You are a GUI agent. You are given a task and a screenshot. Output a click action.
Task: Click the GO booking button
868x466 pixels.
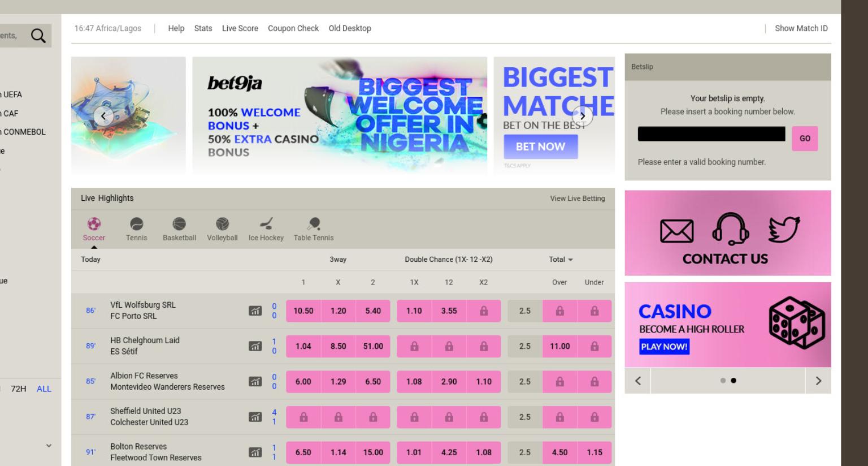coord(805,139)
